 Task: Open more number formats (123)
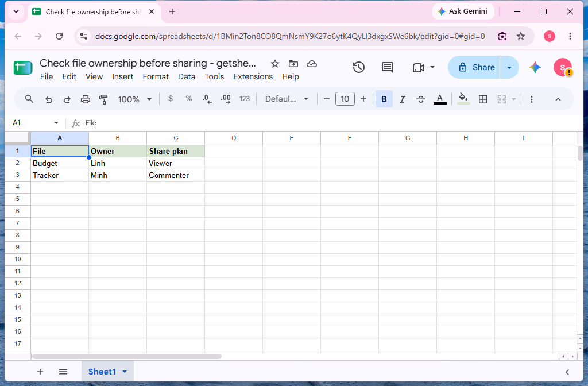click(x=245, y=99)
